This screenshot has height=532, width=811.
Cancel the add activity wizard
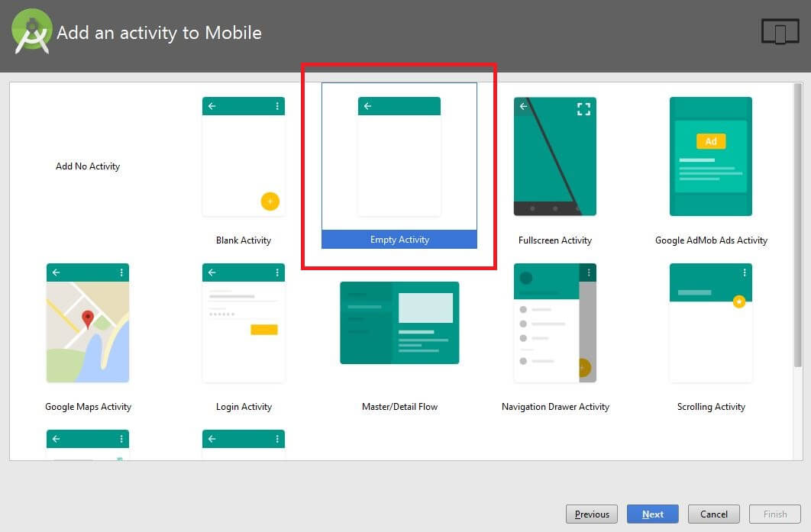tap(713, 514)
